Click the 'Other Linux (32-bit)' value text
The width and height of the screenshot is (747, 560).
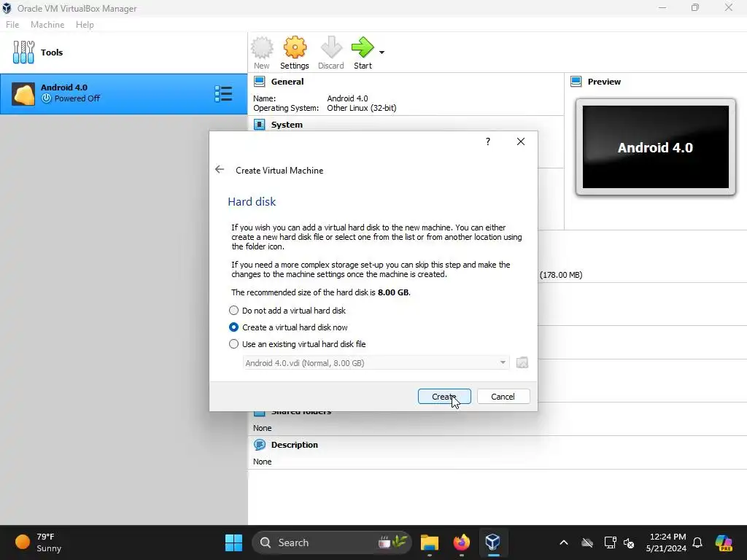pos(362,108)
